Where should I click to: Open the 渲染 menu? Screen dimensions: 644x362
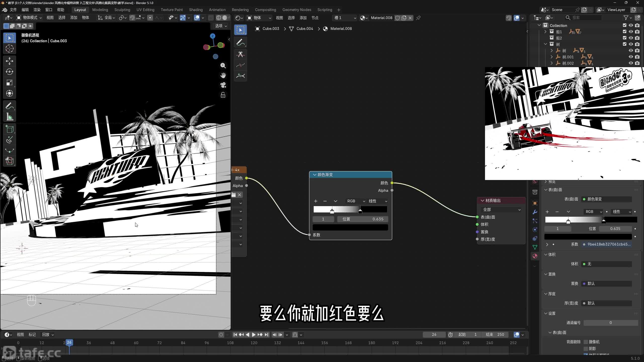[x=37, y=10]
